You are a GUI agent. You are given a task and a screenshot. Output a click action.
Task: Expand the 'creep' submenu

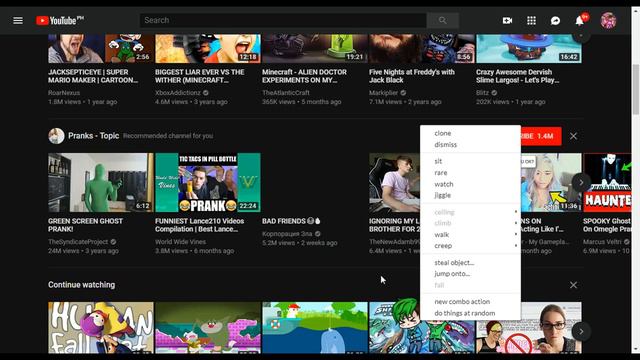point(470,246)
